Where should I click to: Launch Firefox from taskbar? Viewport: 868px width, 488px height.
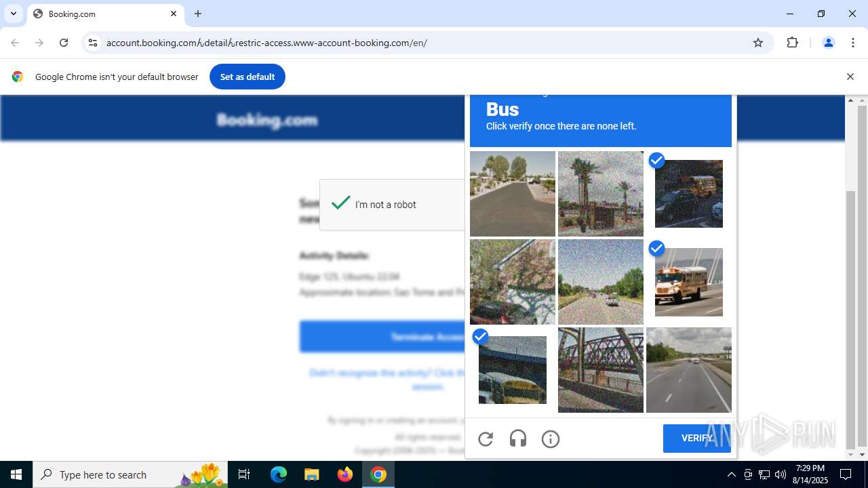(345, 474)
